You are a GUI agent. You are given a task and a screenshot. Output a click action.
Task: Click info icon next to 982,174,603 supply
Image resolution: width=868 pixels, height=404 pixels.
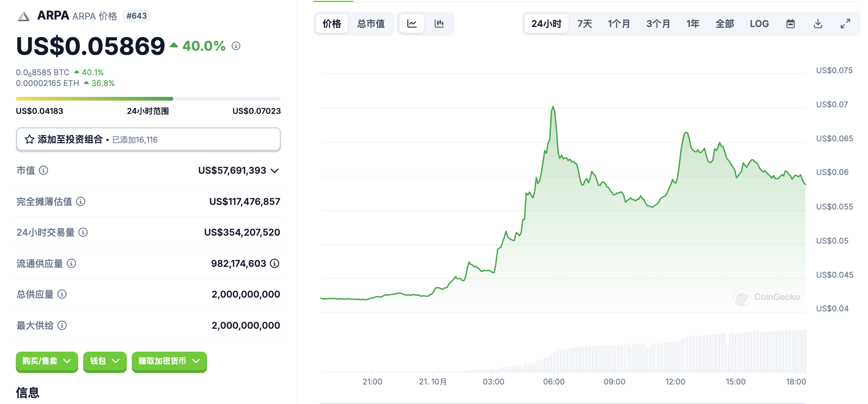point(275,264)
